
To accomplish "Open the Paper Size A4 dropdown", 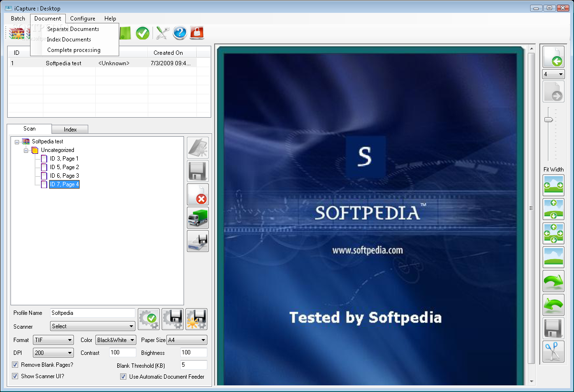I will tap(187, 340).
